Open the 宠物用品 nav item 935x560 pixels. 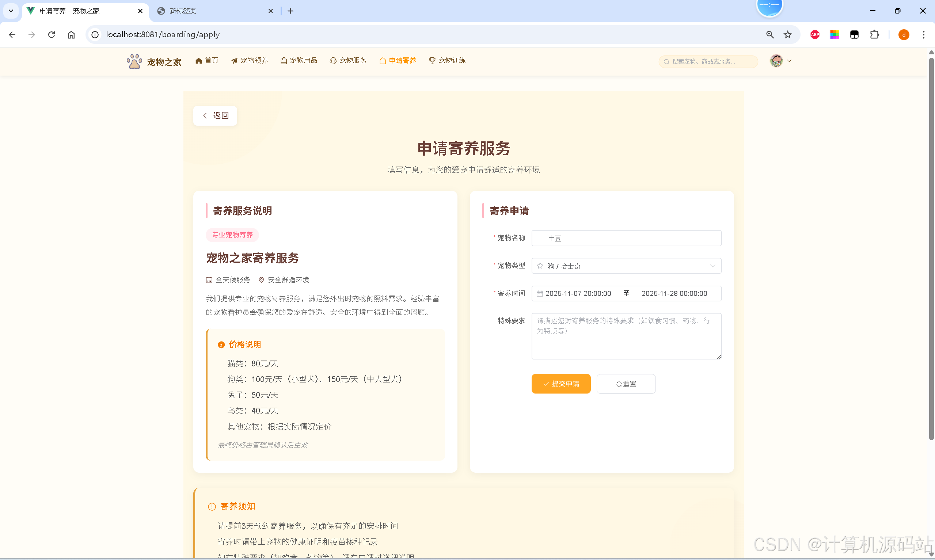(x=299, y=60)
